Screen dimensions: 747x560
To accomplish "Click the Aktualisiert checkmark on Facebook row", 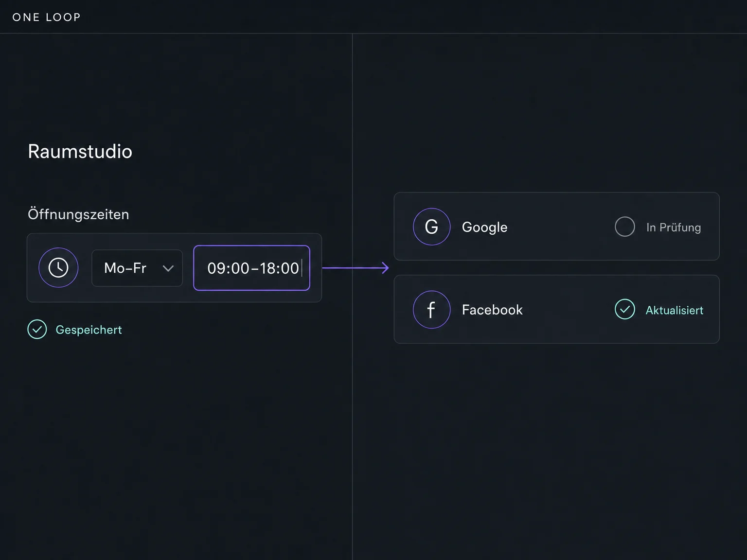I will (x=625, y=310).
